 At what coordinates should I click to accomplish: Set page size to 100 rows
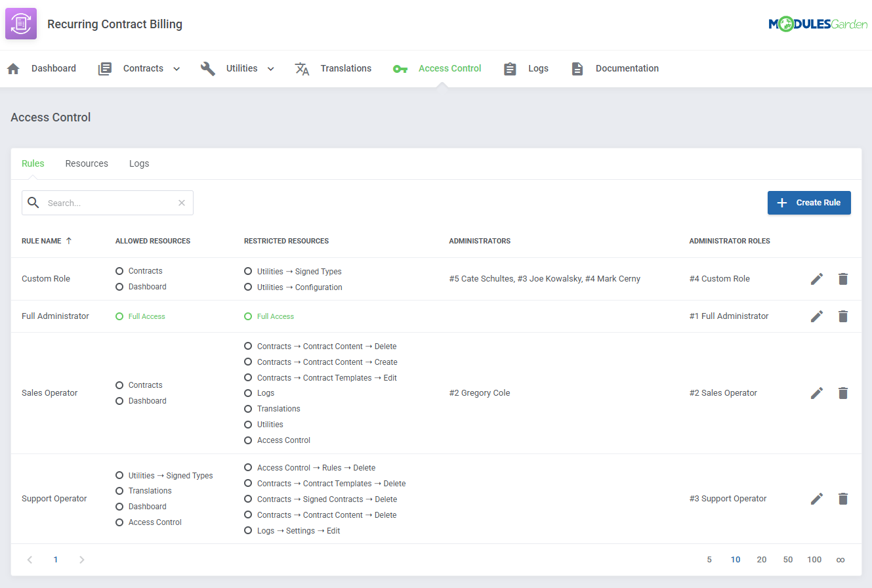click(814, 559)
